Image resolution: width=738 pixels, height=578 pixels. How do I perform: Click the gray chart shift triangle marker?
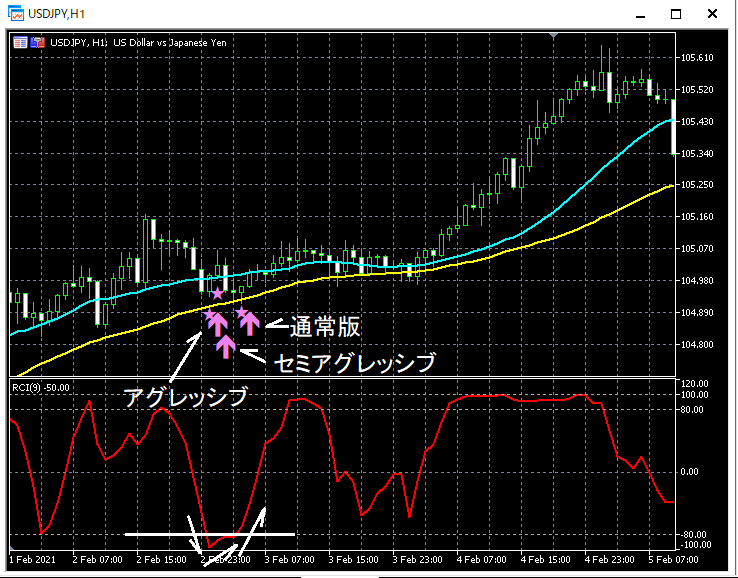554,35
